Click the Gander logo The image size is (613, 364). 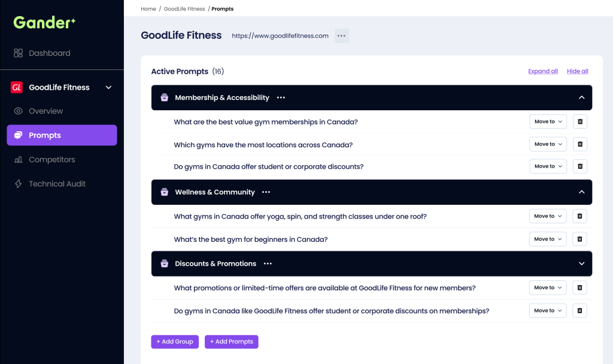[45, 23]
